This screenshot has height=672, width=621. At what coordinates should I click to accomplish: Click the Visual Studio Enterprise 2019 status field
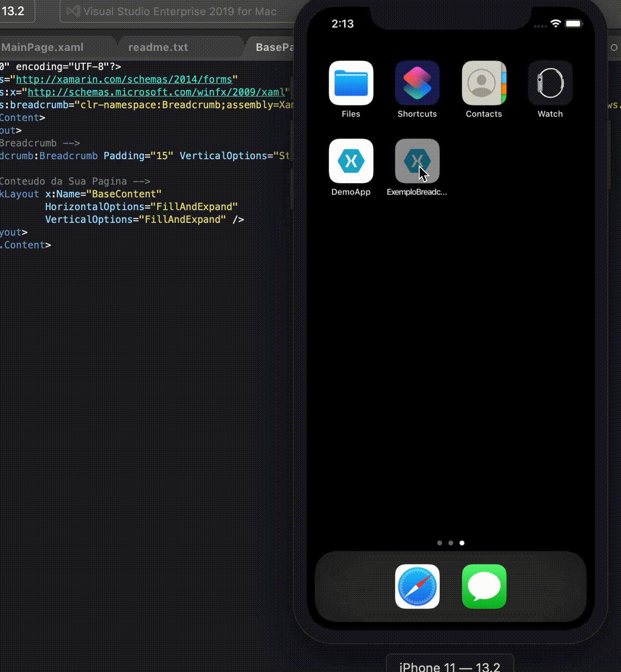(x=177, y=11)
